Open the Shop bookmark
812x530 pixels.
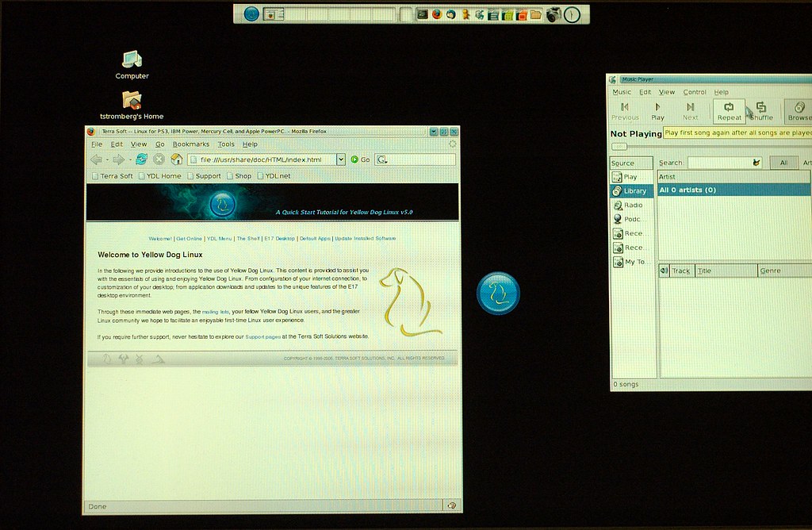[239, 176]
